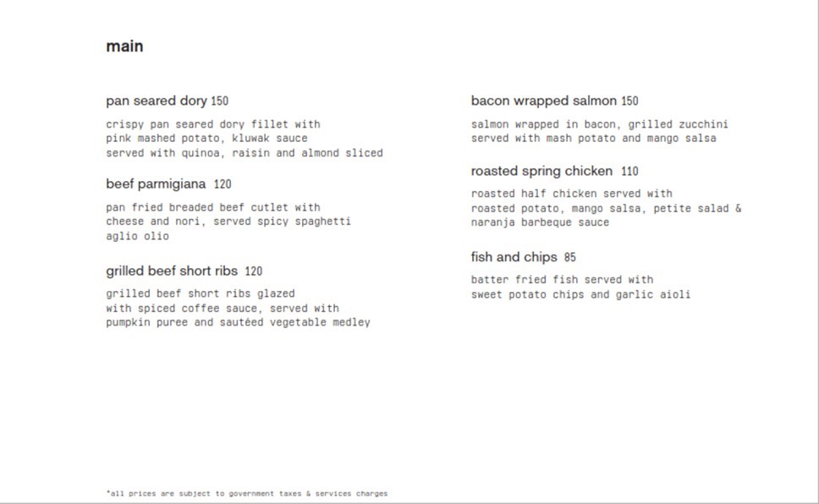Select the 'pan seared dory' dish title
Viewport: 819px width, 504px height.
tap(157, 101)
